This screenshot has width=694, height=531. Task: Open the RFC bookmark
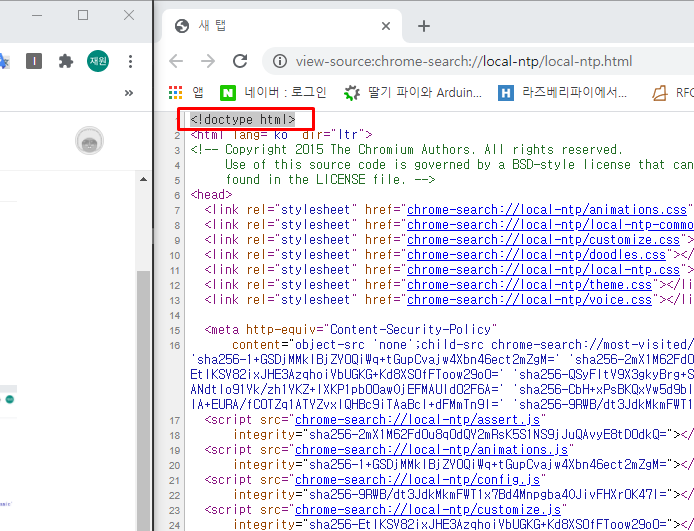pos(673,92)
